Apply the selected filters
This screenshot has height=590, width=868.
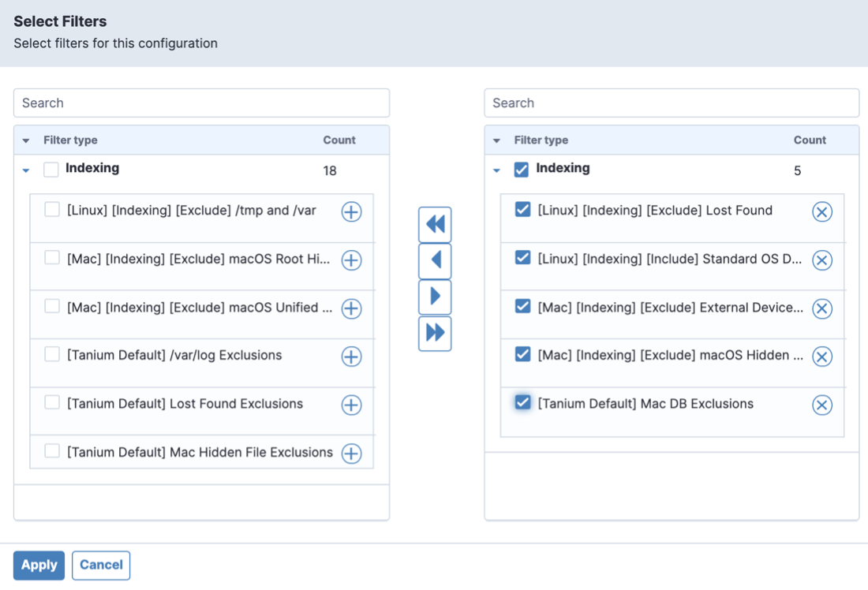39,565
